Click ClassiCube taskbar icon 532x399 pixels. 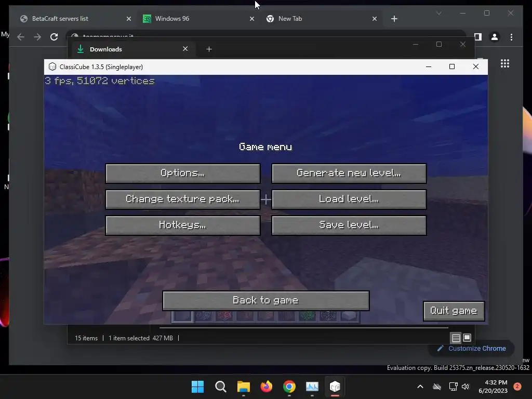[335, 387]
